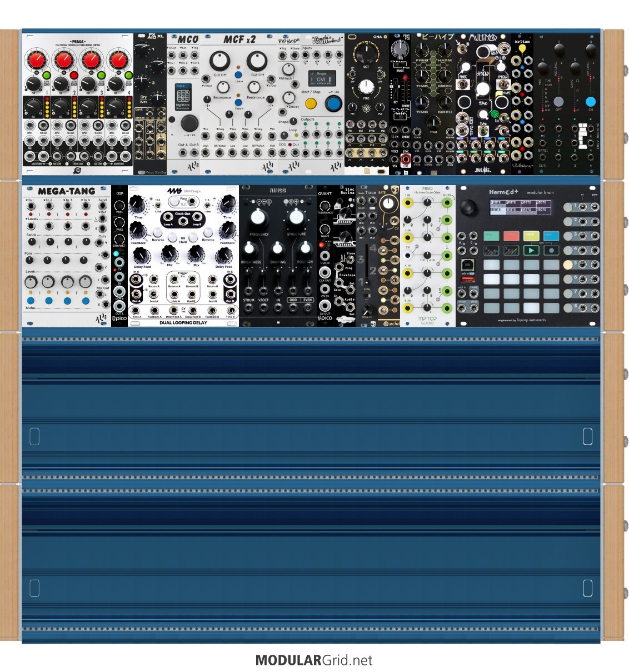Viewport: 629px width, 672px height.
Task: Click the DUAL LOOPING DELAY label
Action: [x=183, y=322]
